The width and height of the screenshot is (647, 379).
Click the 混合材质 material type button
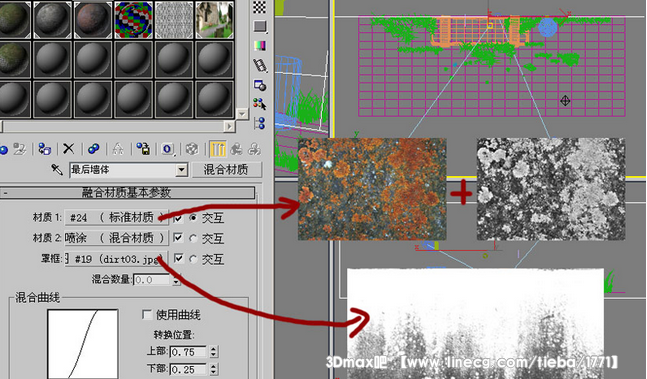coord(227,169)
